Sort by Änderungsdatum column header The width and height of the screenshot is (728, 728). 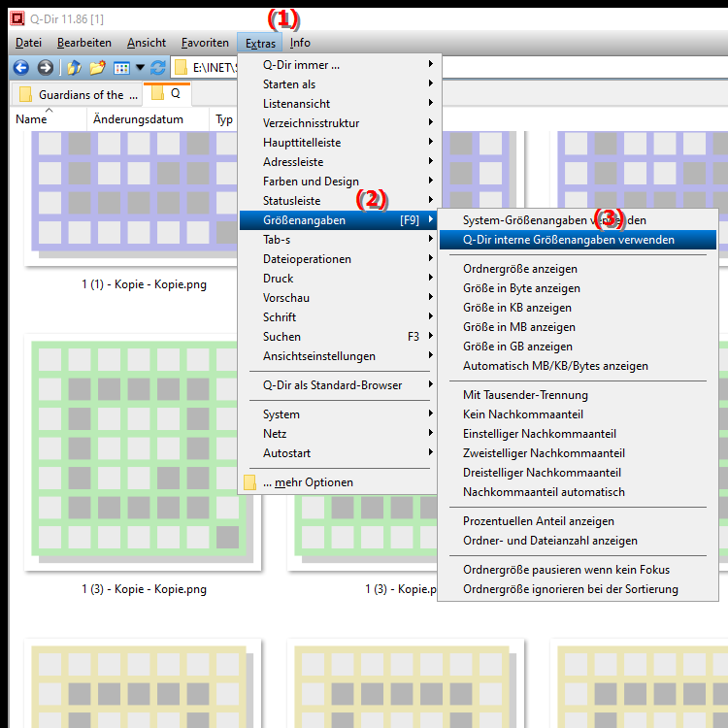148,119
